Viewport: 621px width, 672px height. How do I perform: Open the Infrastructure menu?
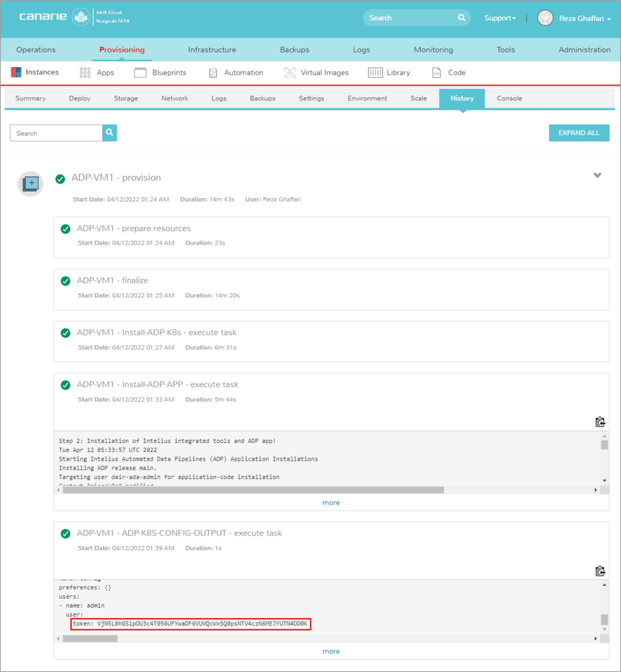pos(212,50)
